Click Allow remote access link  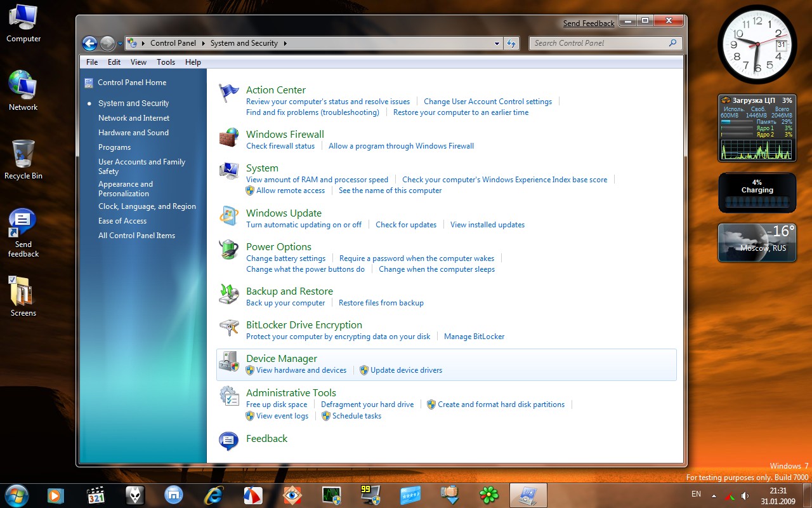click(x=291, y=190)
